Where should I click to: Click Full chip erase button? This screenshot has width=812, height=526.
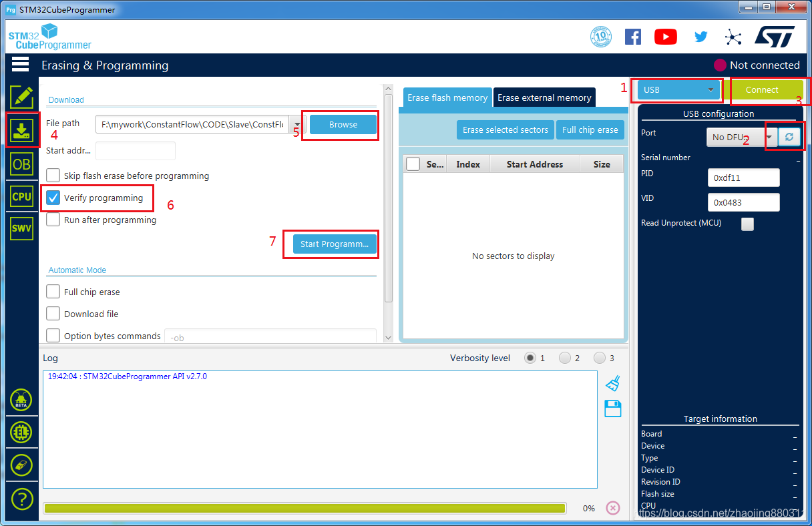[590, 129]
